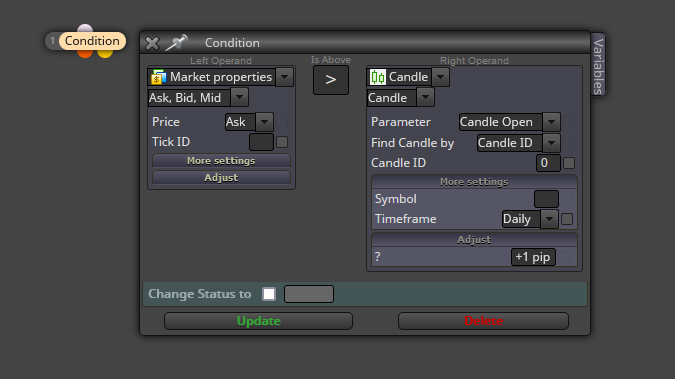Collapse More settings in Right Operand
The height and width of the screenshot is (379, 675).
[x=474, y=182]
